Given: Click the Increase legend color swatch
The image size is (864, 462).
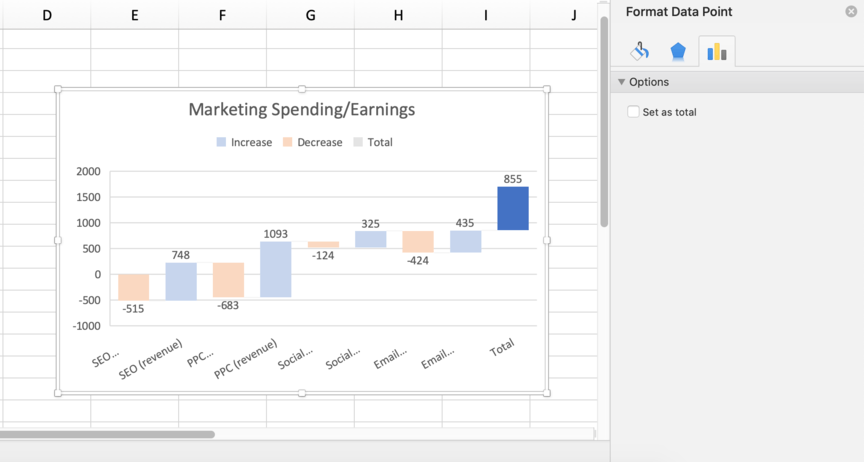Looking at the screenshot, I should (221, 142).
